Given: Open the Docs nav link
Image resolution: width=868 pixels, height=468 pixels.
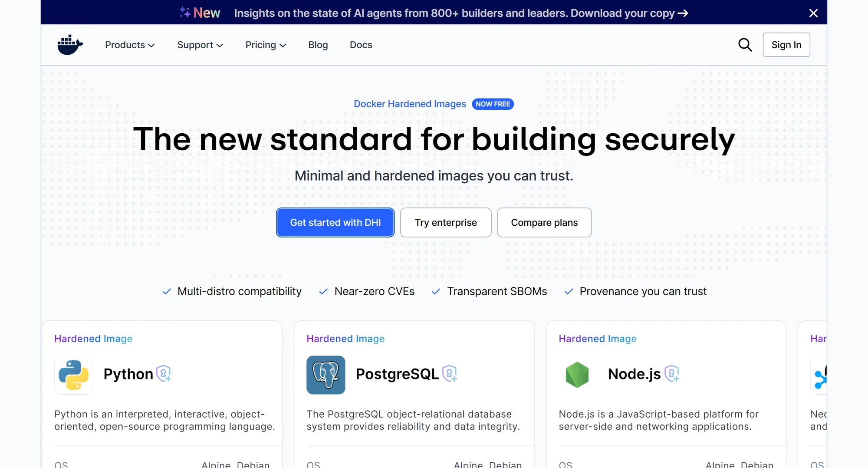Looking at the screenshot, I should (x=361, y=45).
